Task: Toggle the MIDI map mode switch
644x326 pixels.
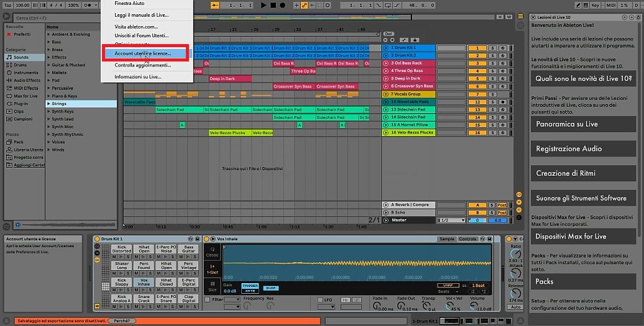Action: [610, 6]
